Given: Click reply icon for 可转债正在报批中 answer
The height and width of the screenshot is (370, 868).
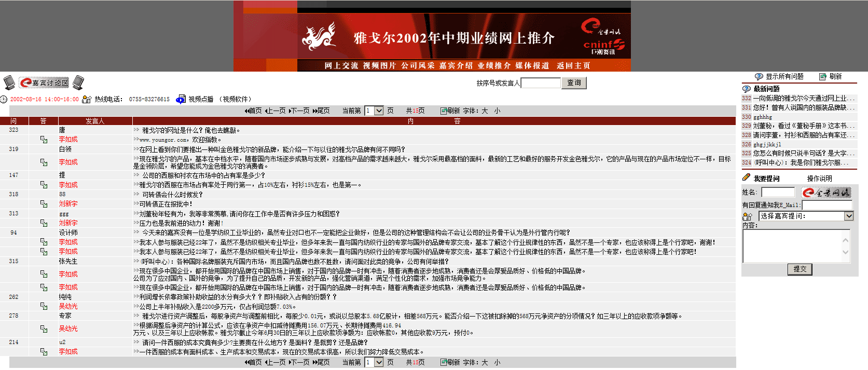Looking at the screenshot, I should tap(44, 204).
